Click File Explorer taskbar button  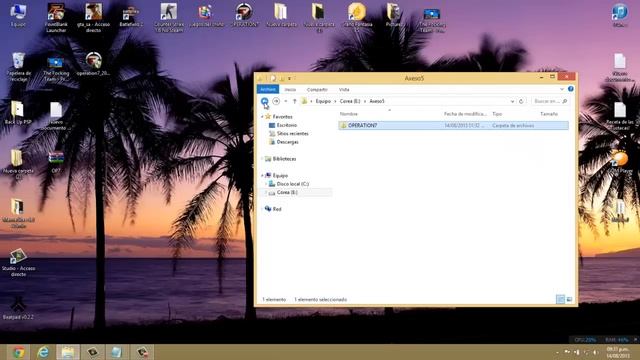click(x=68, y=352)
